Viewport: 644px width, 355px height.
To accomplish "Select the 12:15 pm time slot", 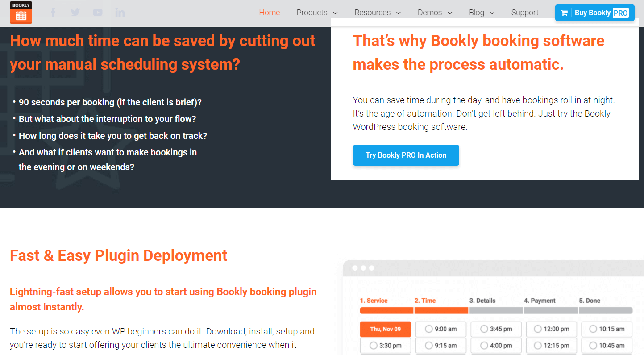I will (551, 346).
